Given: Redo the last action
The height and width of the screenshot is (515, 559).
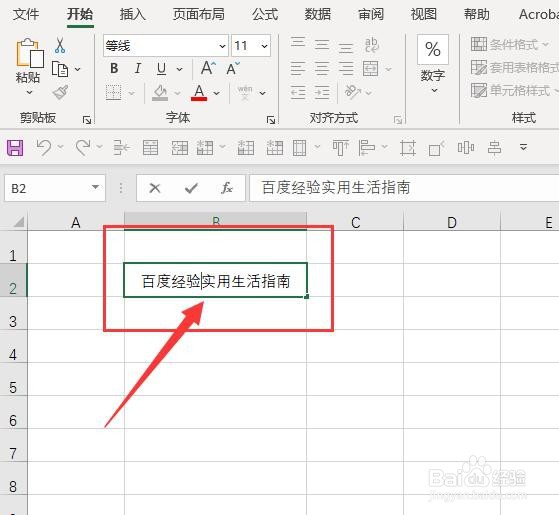Looking at the screenshot, I should (x=83, y=147).
